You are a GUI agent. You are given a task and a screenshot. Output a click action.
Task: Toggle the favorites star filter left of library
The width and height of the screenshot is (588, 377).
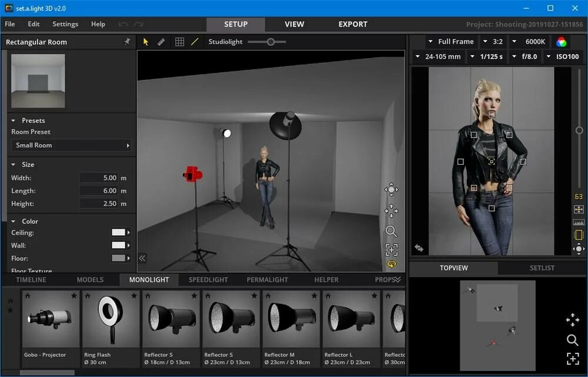pyautogui.click(x=11, y=310)
